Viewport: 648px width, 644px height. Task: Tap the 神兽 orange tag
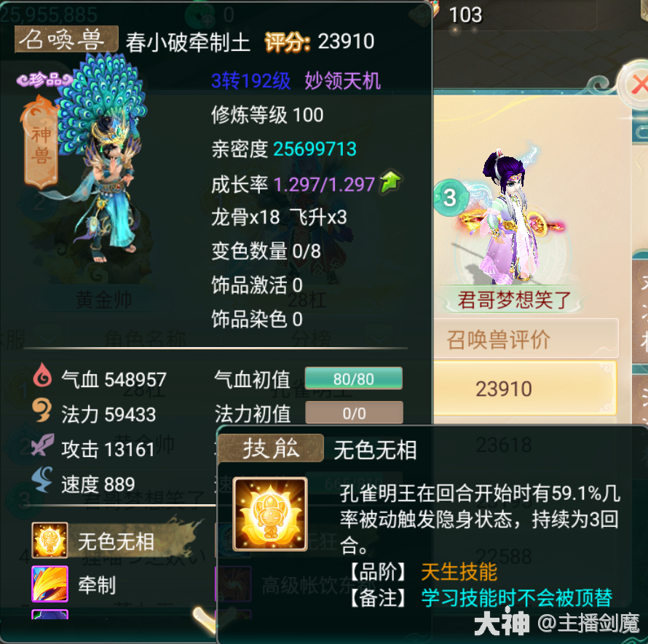[x=41, y=143]
